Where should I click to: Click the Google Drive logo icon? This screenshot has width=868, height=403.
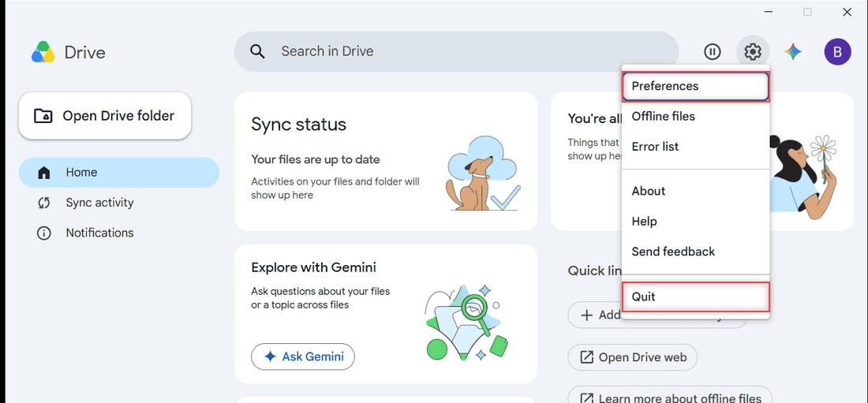point(43,52)
